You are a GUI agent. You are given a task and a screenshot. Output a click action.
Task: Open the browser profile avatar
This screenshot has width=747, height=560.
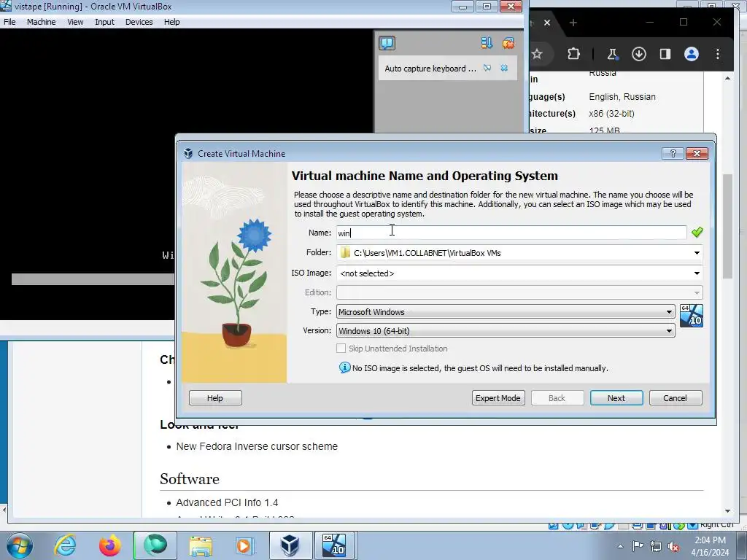tap(692, 54)
